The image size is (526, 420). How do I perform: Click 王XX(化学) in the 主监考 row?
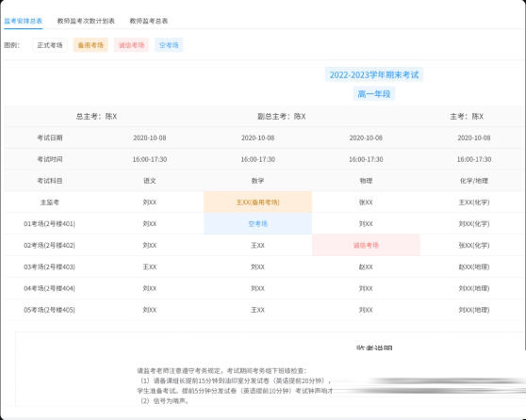click(x=474, y=202)
